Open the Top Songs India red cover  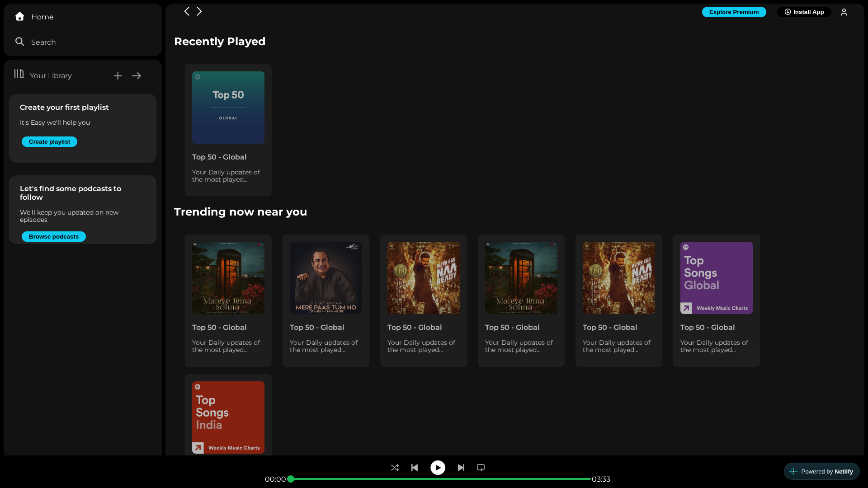tap(228, 418)
